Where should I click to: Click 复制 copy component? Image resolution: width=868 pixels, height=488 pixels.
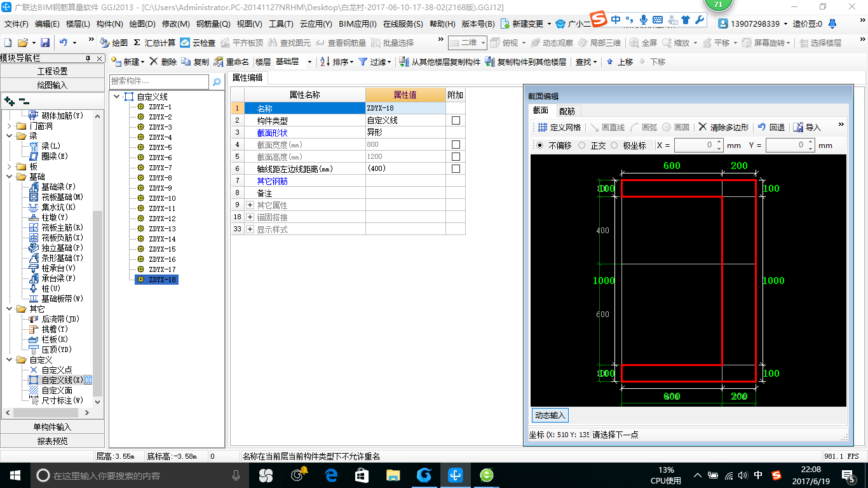pyautogui.click(x=195, y=62)
